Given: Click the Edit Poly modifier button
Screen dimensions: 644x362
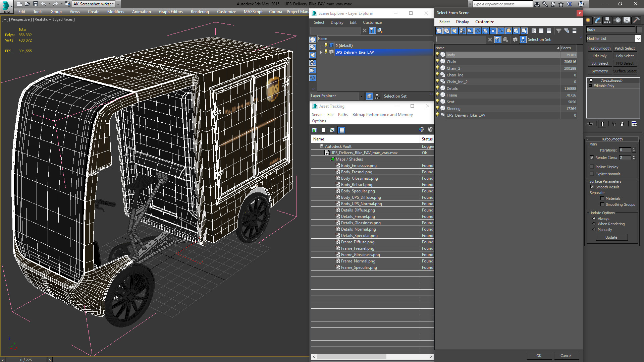Looking at the screenshot, I should click(x=600, y=56).
